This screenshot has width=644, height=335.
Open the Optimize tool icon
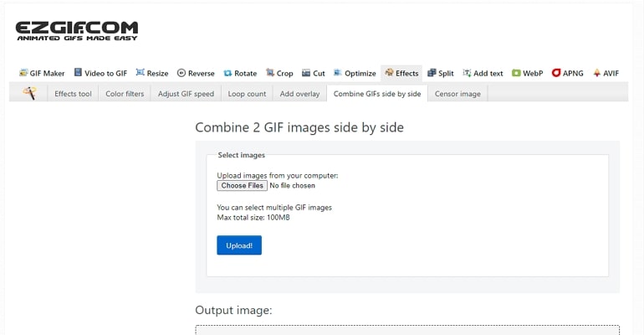pyautogui.click(x=338, y=72)
